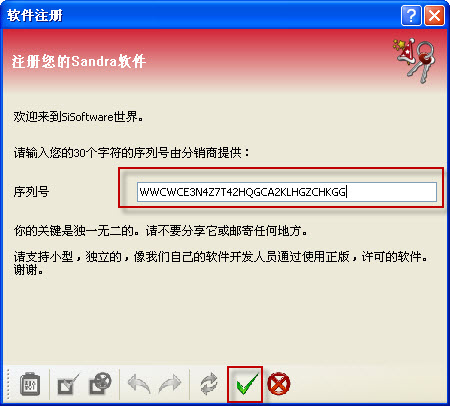This screenshot has height=406, width=450.
Task: Select the 欢迎来到SiSoftware世界 welcome text
Action: click(x=79, y=117)
